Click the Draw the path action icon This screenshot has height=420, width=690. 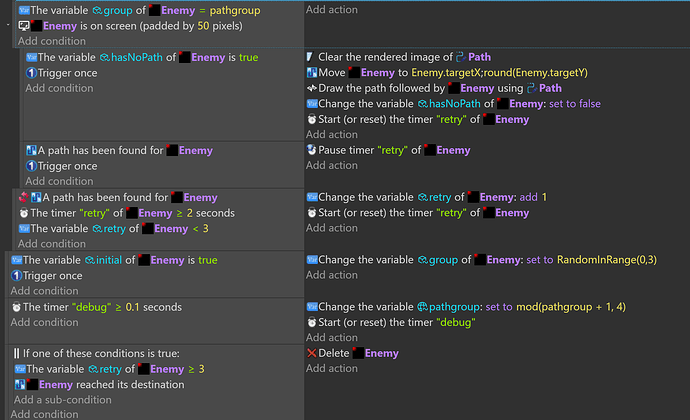pyautogui.click(x=311, y=88)
